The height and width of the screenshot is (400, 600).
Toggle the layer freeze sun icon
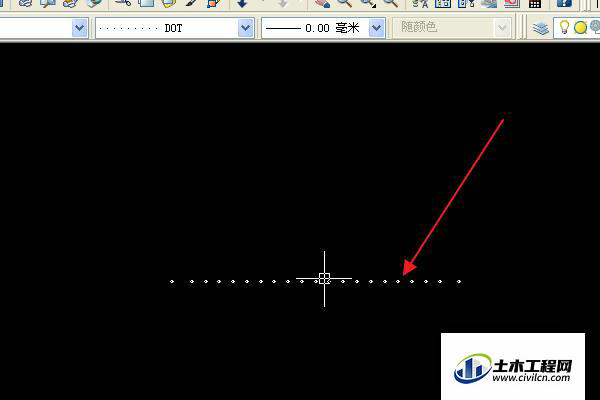(580, 28)
